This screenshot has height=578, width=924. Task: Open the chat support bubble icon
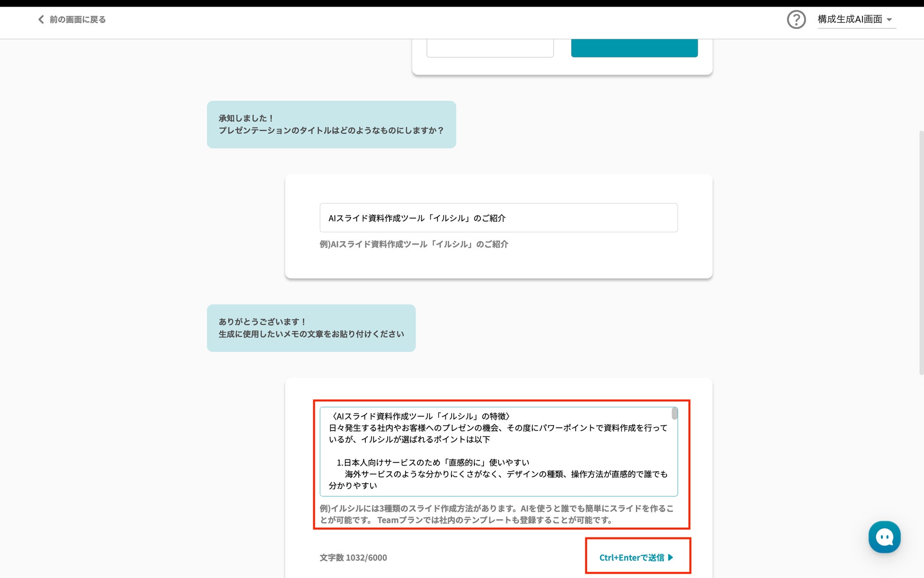point(884,537)
